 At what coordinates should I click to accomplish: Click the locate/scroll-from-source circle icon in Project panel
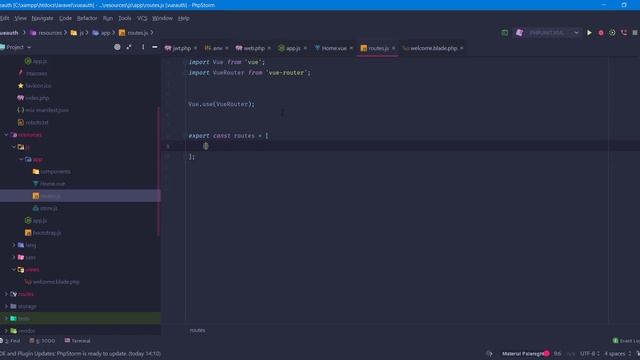117,47
